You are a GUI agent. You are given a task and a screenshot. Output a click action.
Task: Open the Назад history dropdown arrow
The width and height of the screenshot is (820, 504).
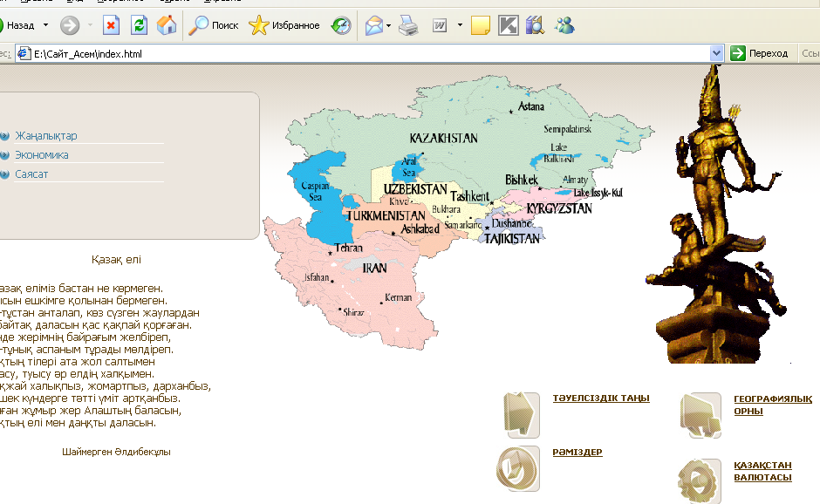coord(45,25)
